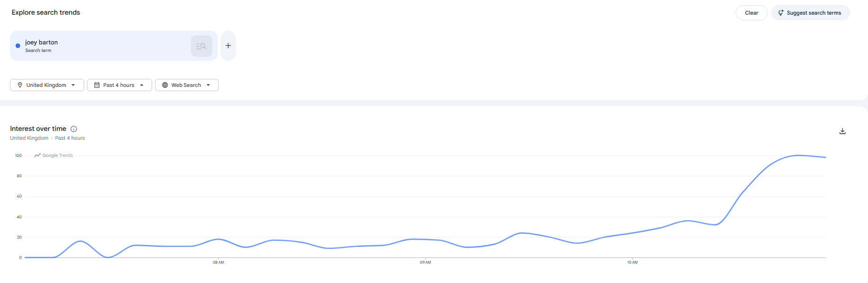Expand the Web Search type dropdown
This screenshot has height=283, width=868.
click(208, 85)
